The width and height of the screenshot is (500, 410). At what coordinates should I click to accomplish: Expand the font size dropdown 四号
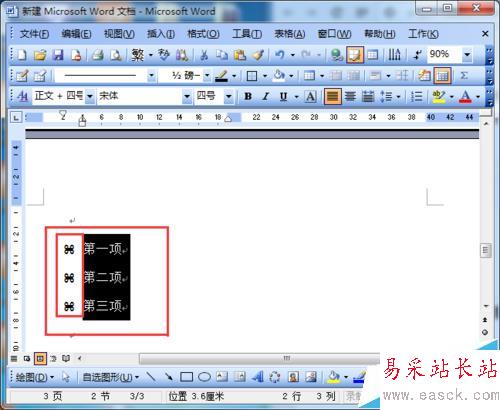(228, 96)
